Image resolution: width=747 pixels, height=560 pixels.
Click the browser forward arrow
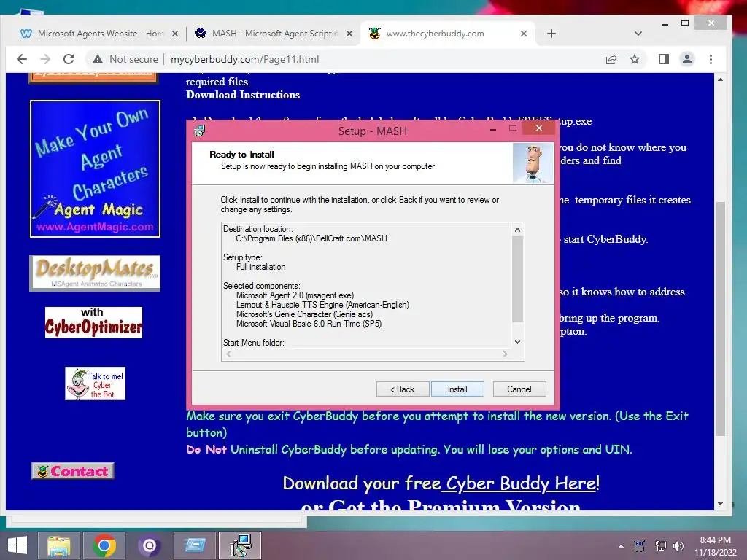45,59
